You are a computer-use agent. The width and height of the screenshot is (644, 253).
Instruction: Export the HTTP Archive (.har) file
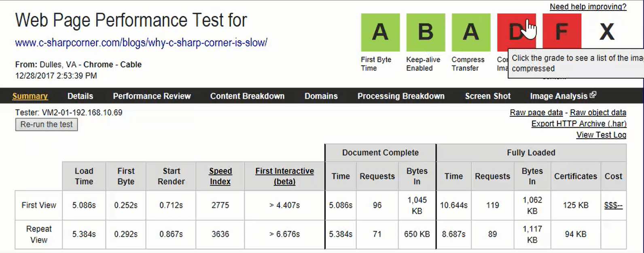click(578, 124)
